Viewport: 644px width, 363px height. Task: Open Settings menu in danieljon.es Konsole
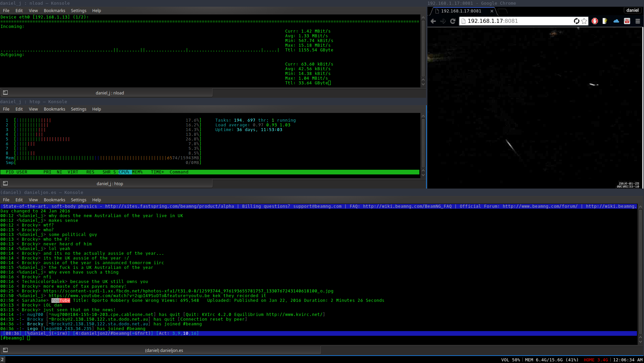pos(79,200)
